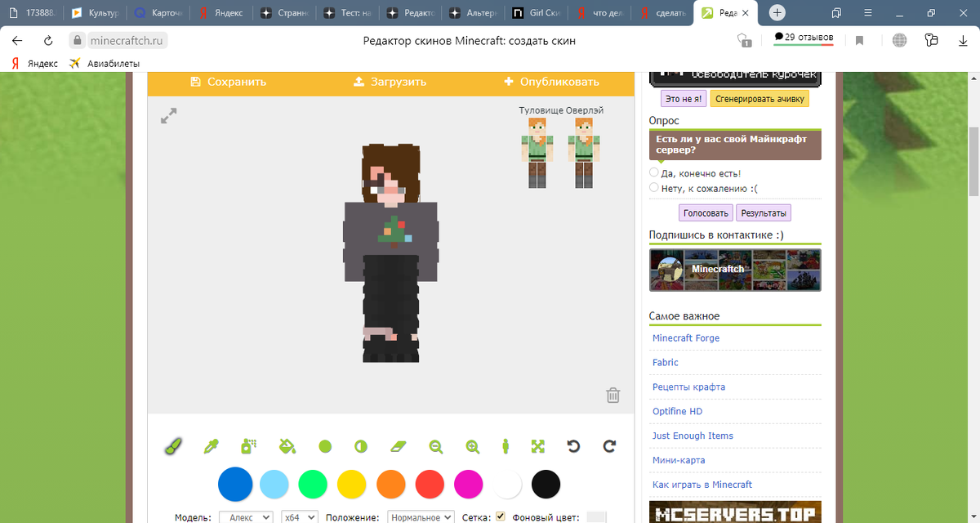Viewport: 980px width, 523px height.
Task: Select the paint bucket fill tool
Action: (287, 446)
